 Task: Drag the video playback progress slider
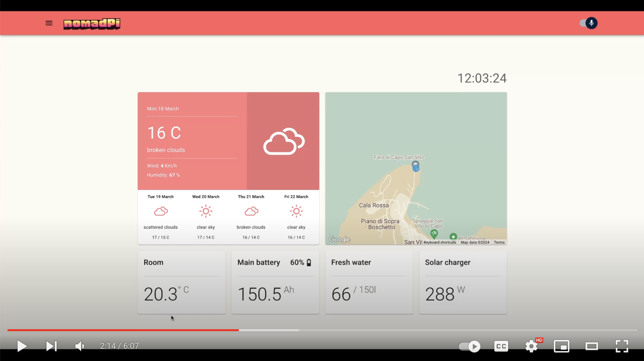pyautogui.click(x=238, y=330)
